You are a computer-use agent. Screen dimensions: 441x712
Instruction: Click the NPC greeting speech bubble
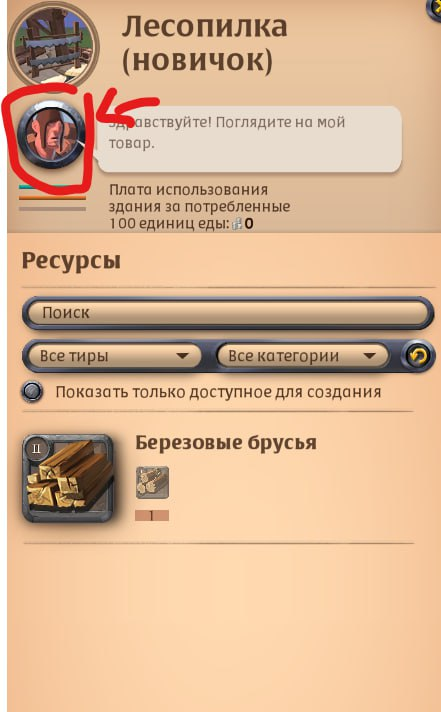click(250, 139)
